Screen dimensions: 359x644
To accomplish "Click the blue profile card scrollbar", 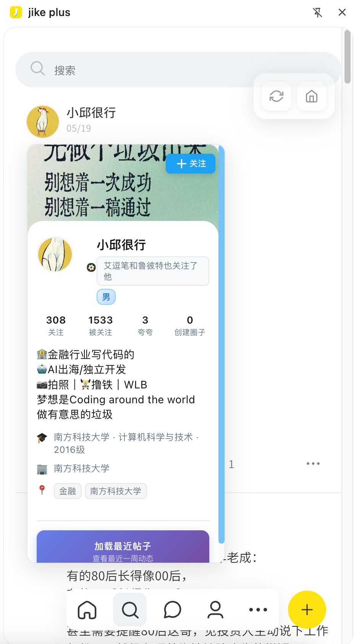I will [222, 343].
